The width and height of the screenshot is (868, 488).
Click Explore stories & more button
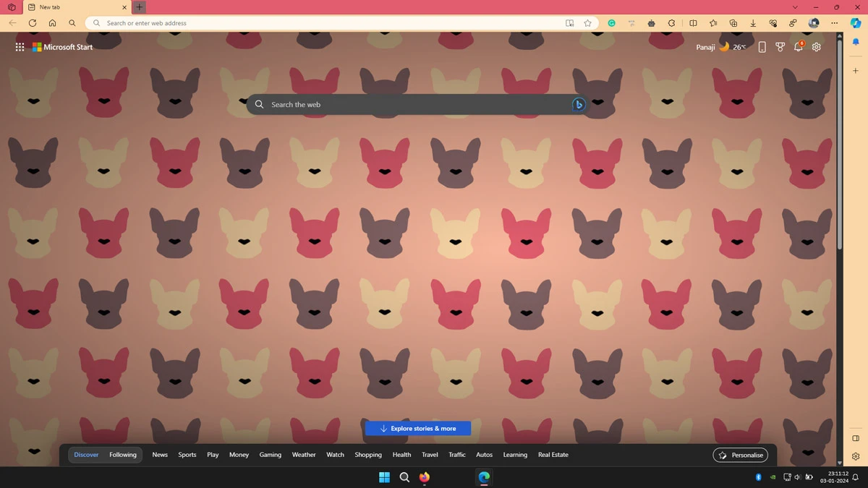pyautogui.click(x=418, y=429)
